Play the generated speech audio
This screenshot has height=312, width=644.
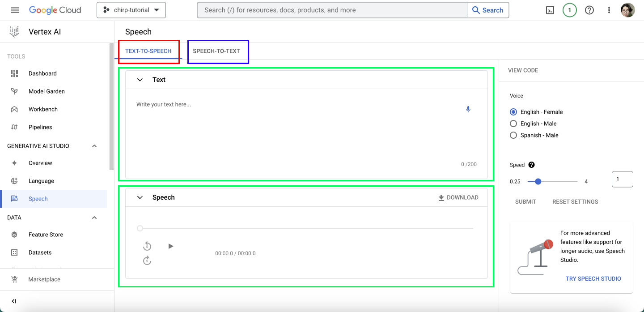tap(170, 246)
